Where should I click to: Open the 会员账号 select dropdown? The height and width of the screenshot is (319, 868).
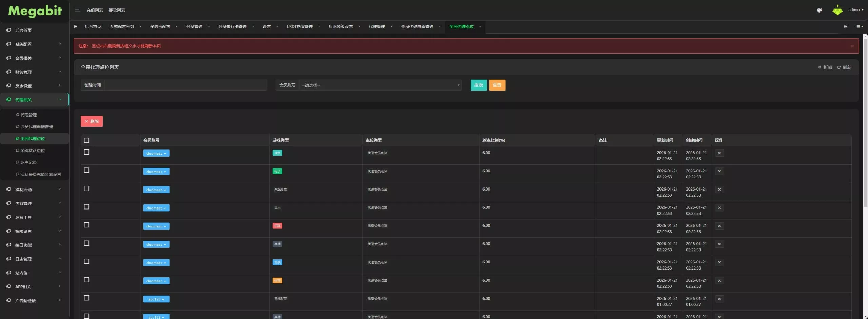tap(380, 85)
